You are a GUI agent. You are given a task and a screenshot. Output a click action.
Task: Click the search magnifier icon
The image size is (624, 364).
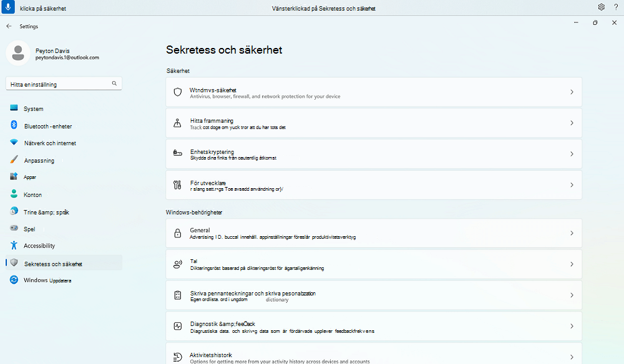point(114,84)
